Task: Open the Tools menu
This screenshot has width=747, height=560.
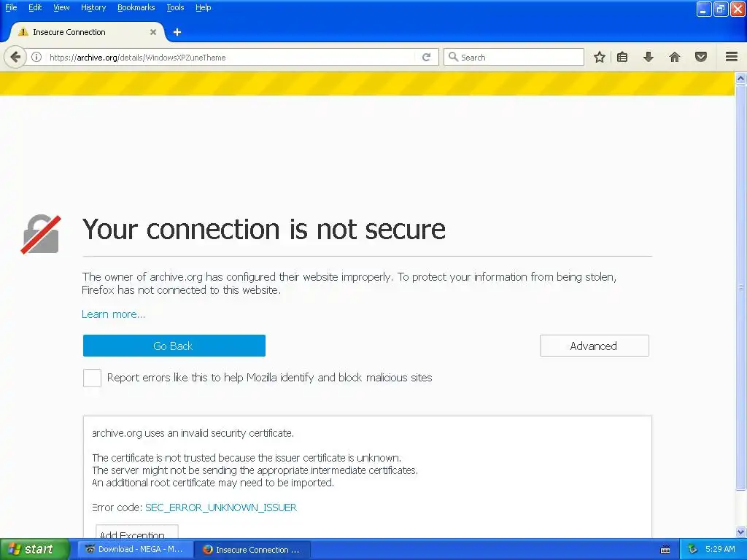Action: pos(175,7)
